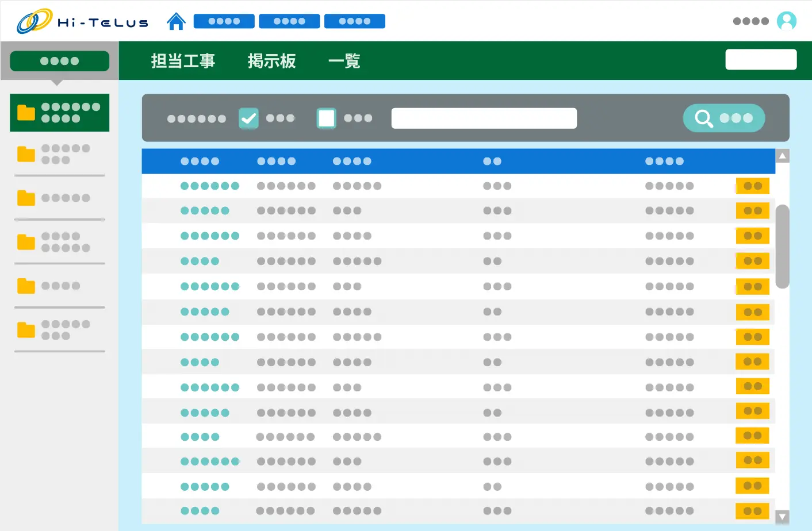812x531 pixels.
Task: Open the teal link in last table row
Action: [200, 511]
